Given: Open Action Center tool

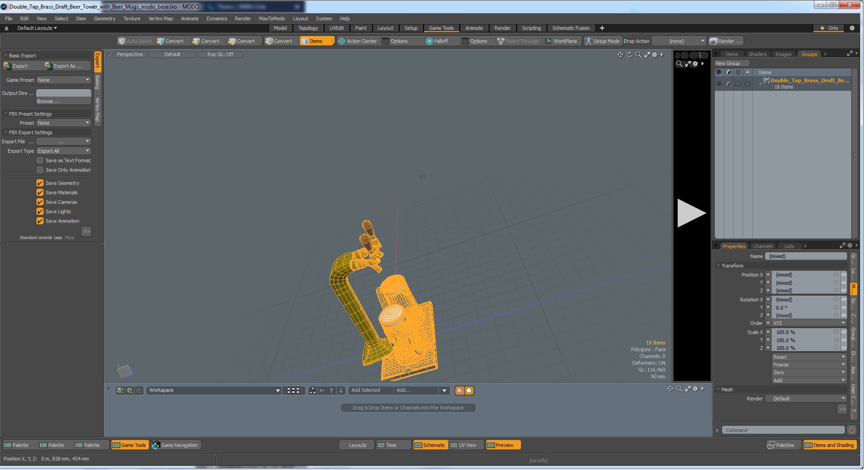Looking at the screenshot, I should click(357, 41).
